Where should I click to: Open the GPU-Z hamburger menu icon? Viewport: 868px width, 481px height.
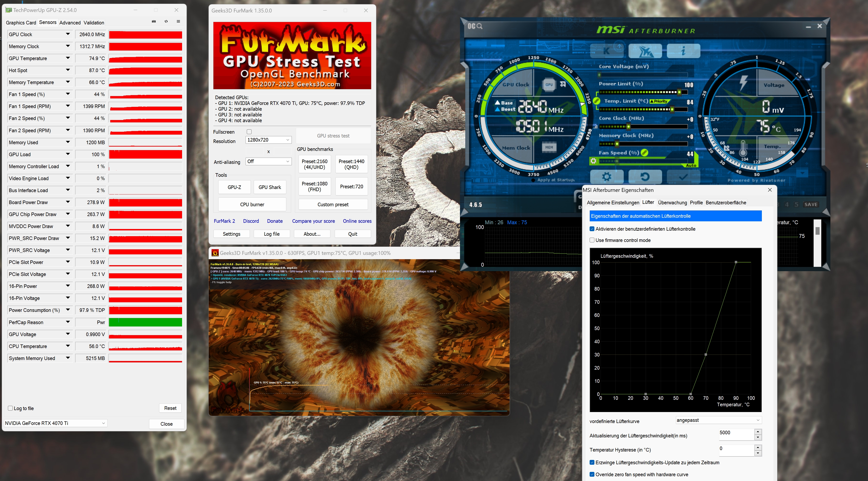[178, 22]
